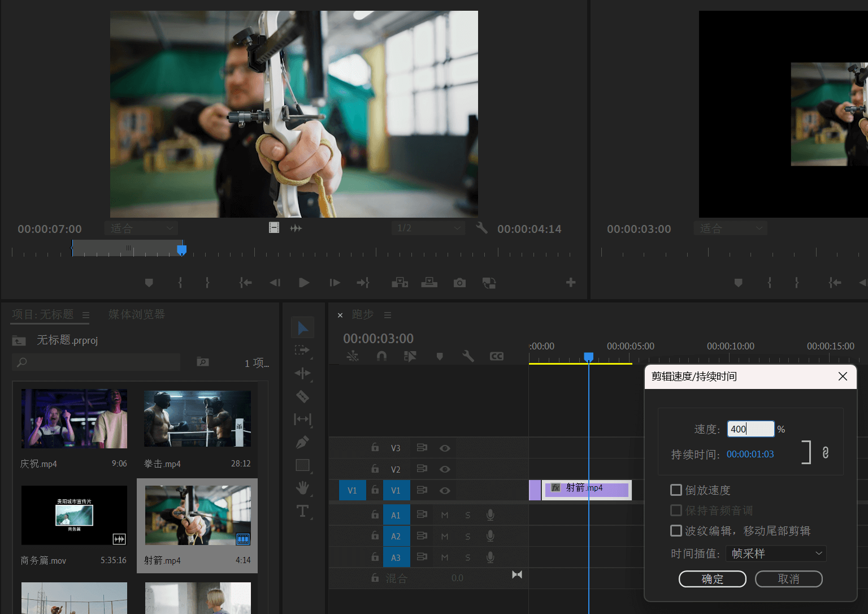Open the 跑步 sequence panel menu
Screen dimensions: 868x614
point(388,315)
